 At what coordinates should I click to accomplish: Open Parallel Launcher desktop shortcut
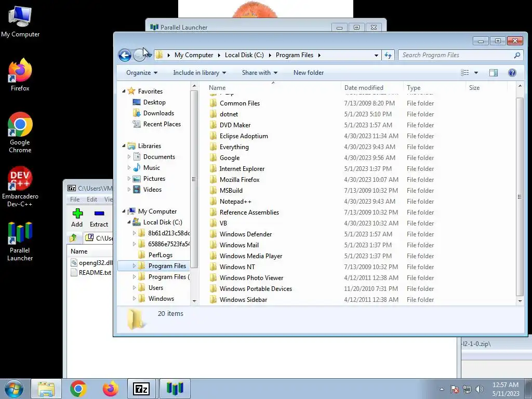coord(20,241)
